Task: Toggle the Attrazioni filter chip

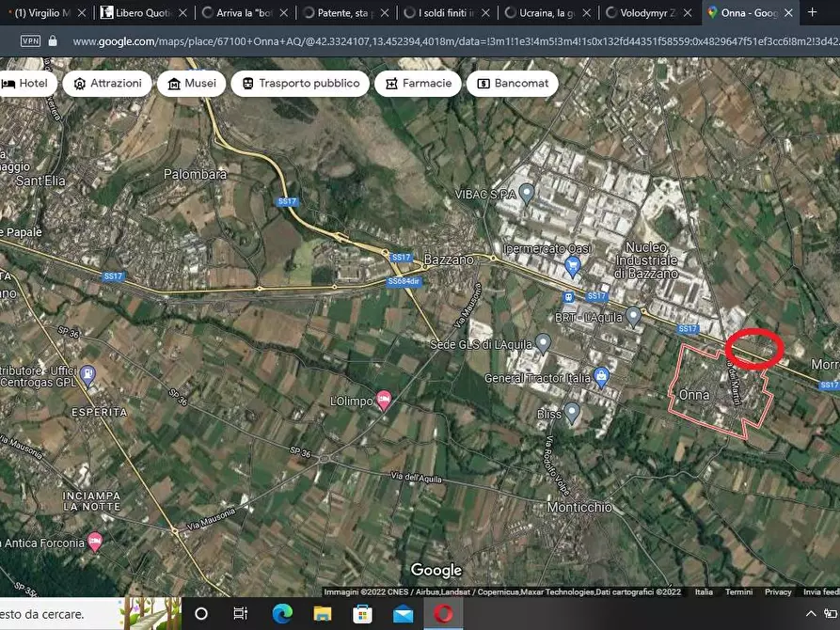Action: point(107,83)
